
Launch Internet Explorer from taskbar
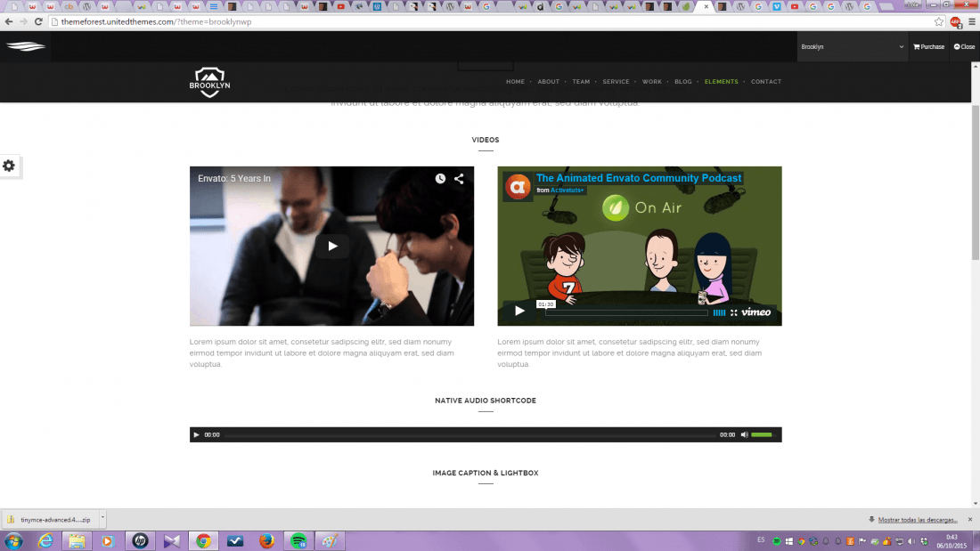click(x=45, y=541)
